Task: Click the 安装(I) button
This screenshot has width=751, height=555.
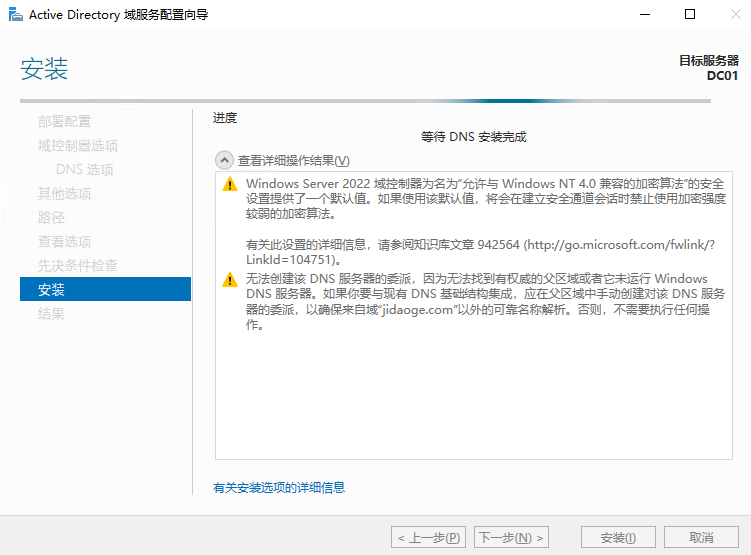Action: click(618, 537)
